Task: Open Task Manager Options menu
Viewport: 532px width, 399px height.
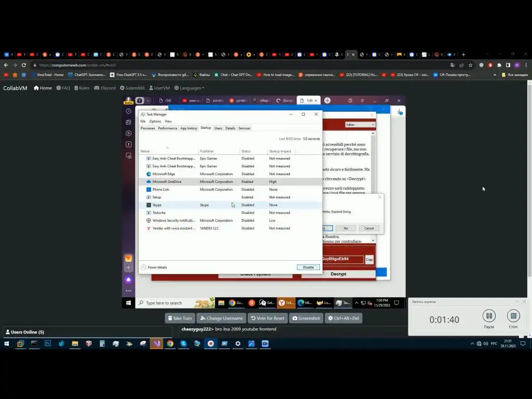Action: [155, 122]
